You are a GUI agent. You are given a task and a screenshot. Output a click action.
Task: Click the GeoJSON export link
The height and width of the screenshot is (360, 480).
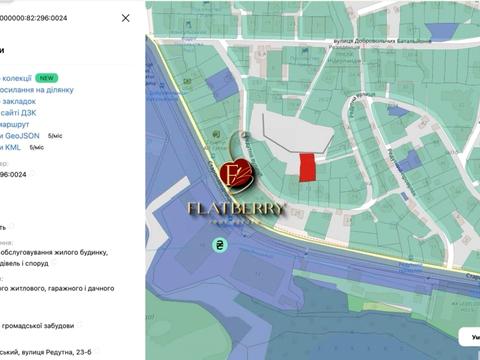tap(20, 136)
